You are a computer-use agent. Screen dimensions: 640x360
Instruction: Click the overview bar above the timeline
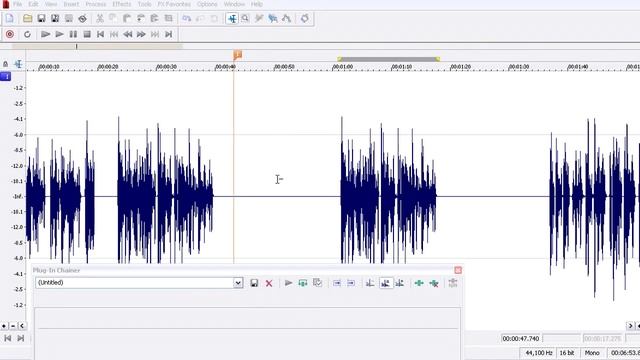pos(97,47)
